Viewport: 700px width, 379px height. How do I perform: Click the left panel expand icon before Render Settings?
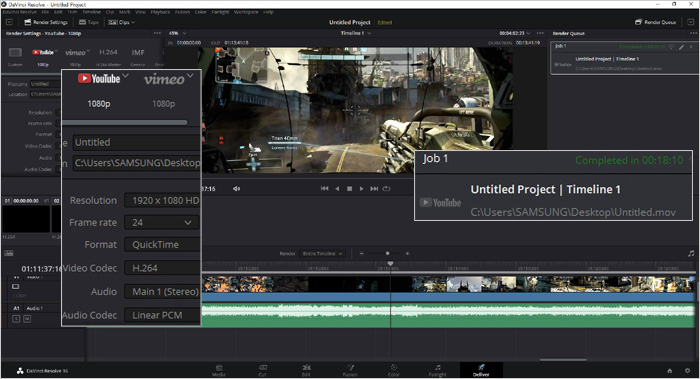coord(9,22)
